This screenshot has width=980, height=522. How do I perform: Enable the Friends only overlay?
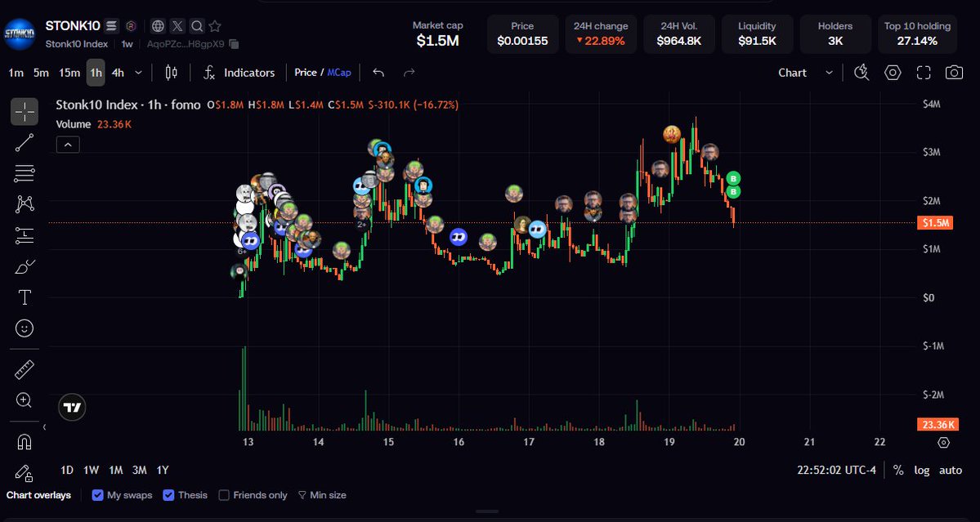[x=224, y=495]
